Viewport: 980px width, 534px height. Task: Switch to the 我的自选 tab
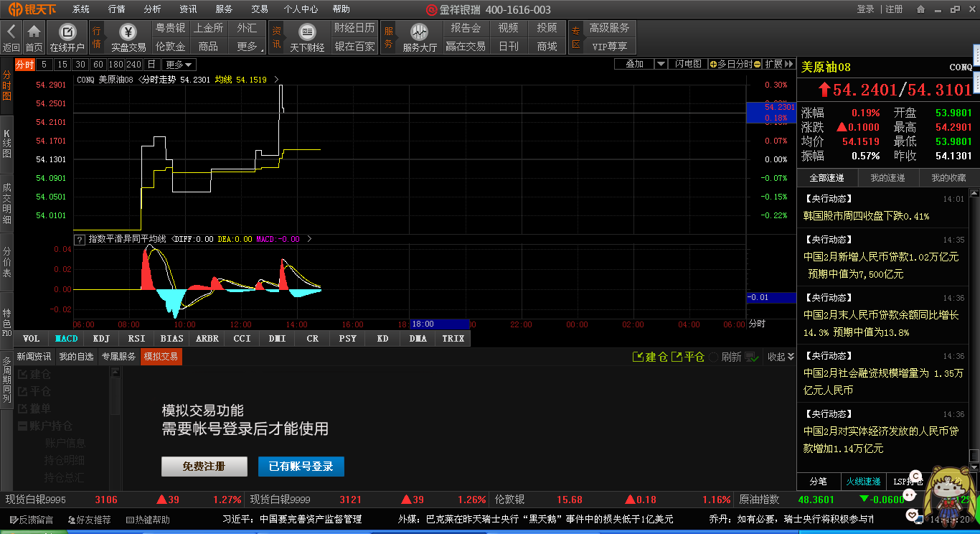point(76,357)
